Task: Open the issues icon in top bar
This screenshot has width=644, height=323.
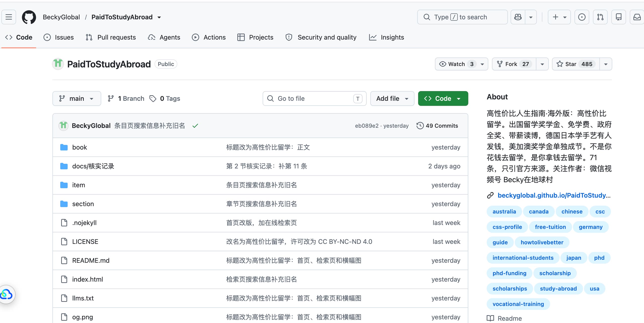Action: [x=582, y=17]
